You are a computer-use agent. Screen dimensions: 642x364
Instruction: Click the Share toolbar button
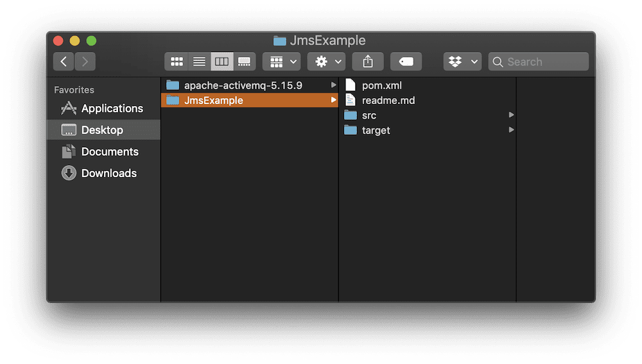368,62
